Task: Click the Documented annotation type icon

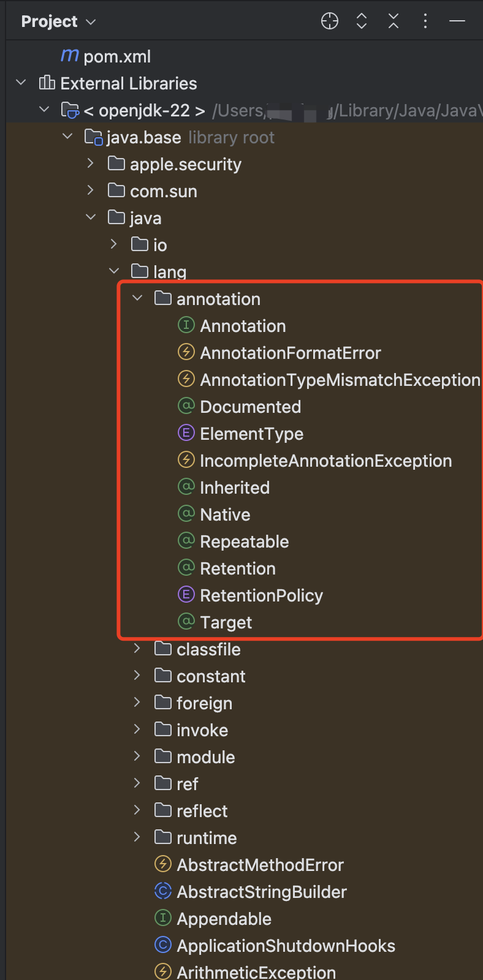Action: tap(186, 406)
